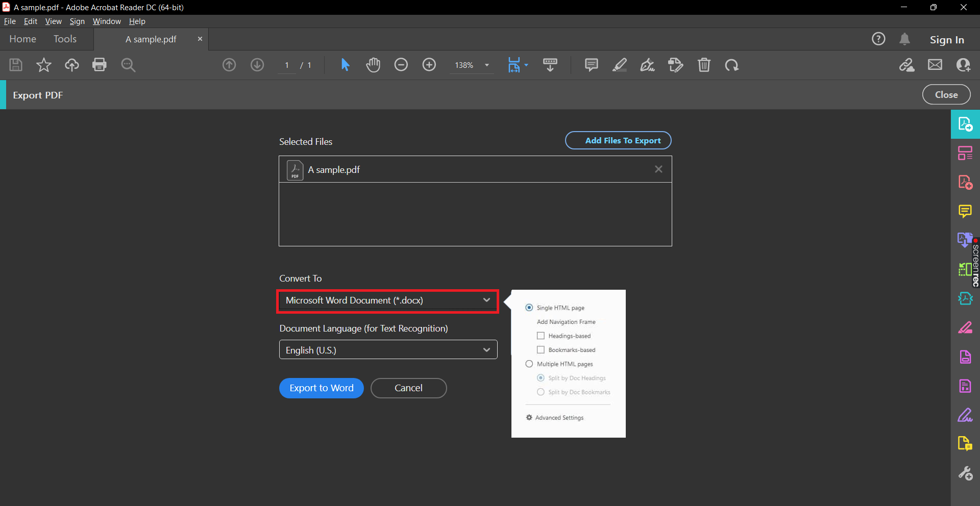This screenshot has height=506, width=980.
Task: Click the stamp tool icon
Action: click(x=676, y=65)
